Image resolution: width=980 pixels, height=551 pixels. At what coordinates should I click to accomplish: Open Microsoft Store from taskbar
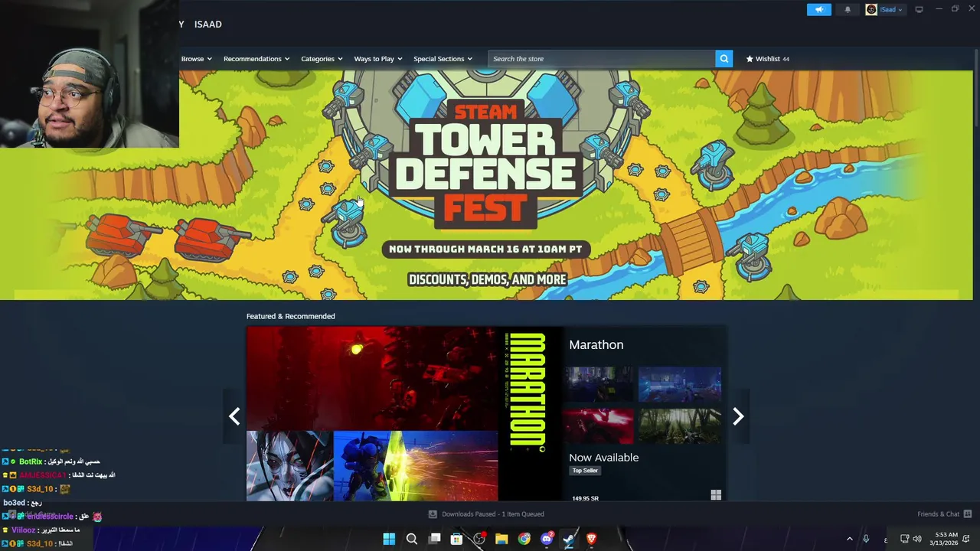click(x=456, y=539)
